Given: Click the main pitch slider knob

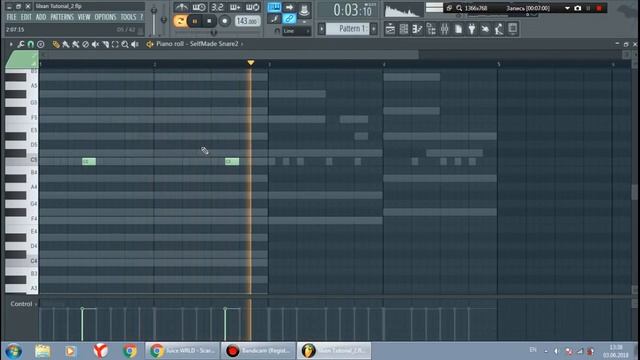Looking at the screenshot, I should [164, 20].
